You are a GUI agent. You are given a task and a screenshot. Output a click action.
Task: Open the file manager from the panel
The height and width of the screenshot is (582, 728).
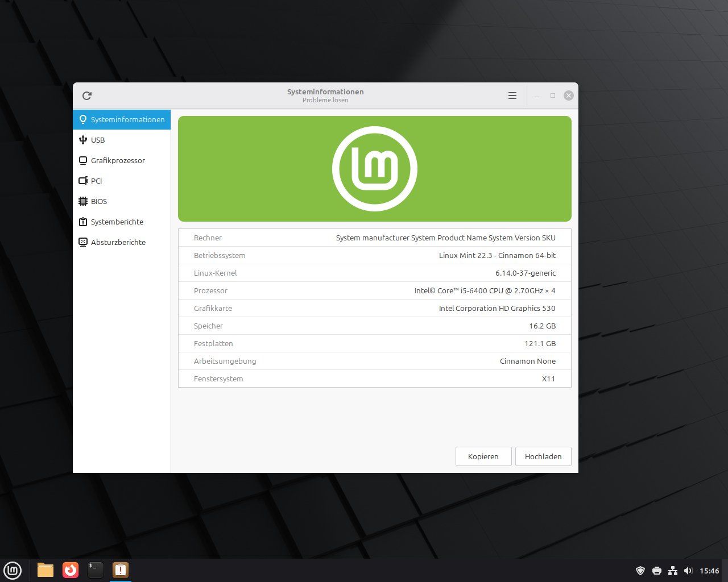45,570
